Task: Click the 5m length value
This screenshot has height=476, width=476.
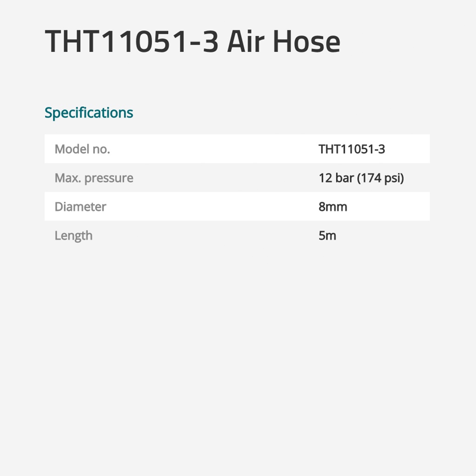Action: tap(327, 236)
